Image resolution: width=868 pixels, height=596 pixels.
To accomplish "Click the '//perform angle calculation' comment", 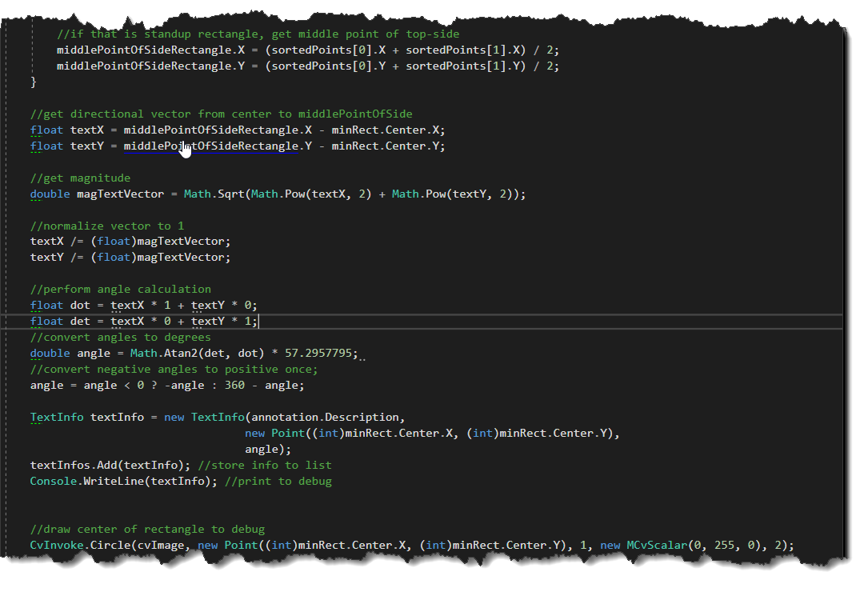I will coord(120,289).
